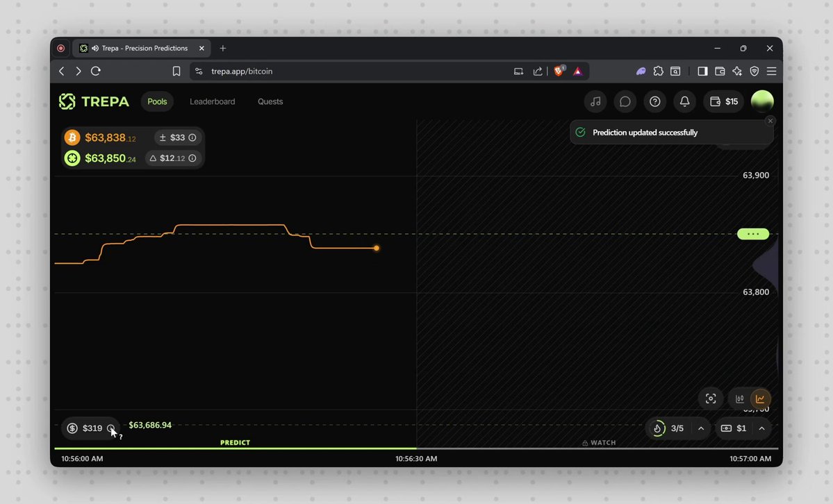
Task: Click the 3/5 streak flame indicator
Action: [x=658, y=428]
